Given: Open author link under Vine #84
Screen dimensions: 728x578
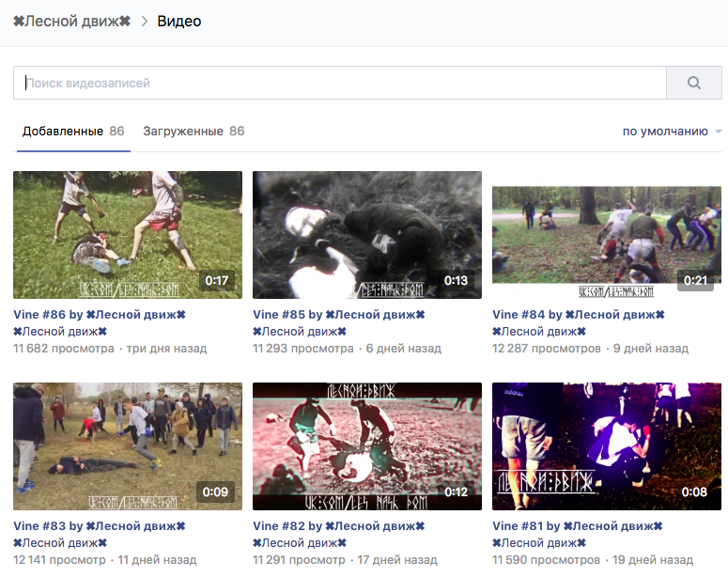Looking at the screenshot, I should click(x=539, y=332).
